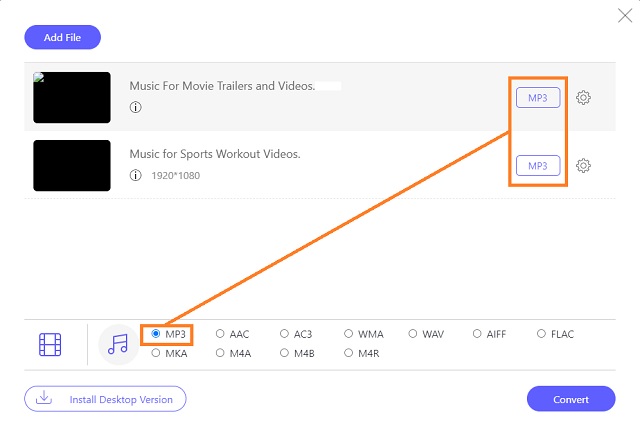
Task: Choose WAV output format
Action: 413,334
